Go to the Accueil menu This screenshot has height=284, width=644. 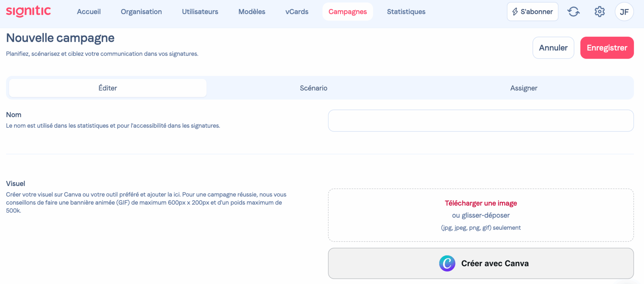tap(89, 12)
